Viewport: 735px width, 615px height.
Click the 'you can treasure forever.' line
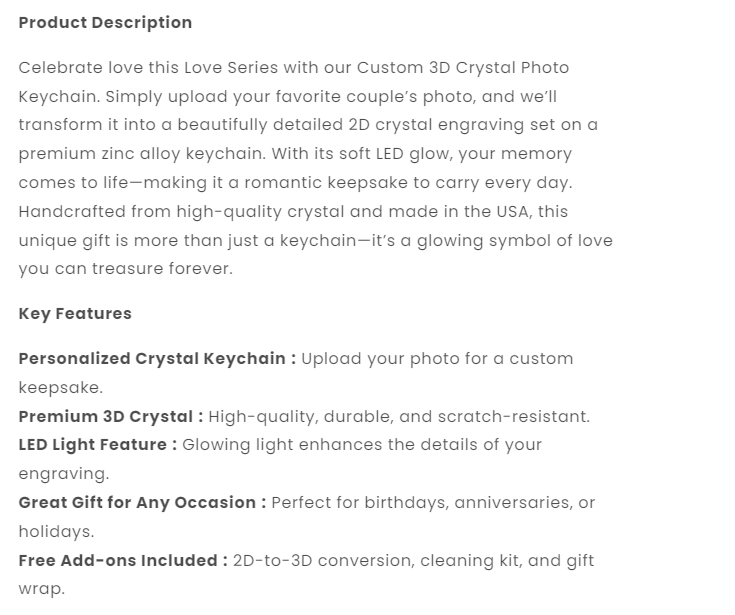125,269
